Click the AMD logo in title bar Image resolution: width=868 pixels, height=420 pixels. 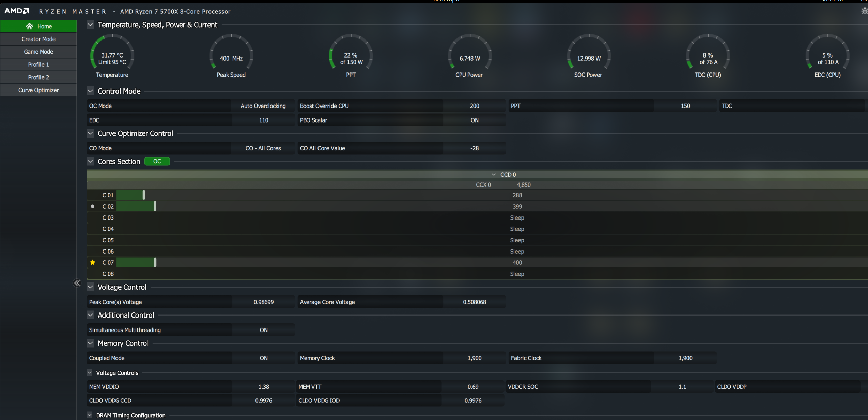(17, 11)
